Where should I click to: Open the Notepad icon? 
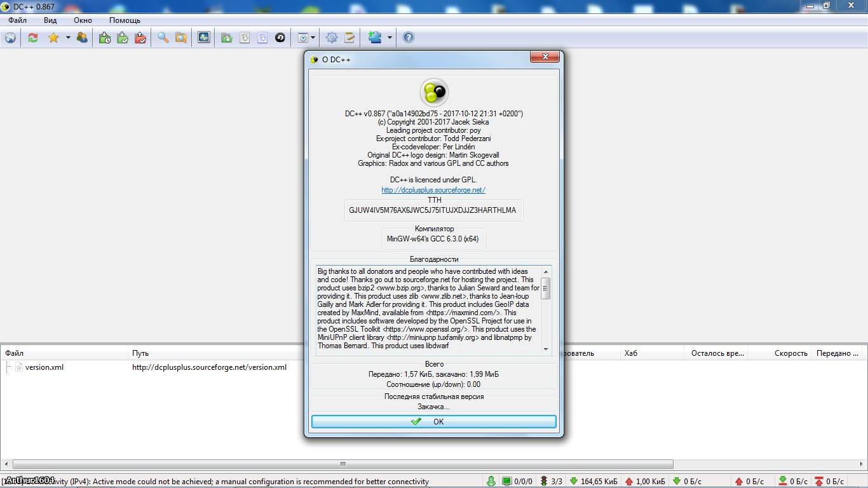(x=349, y=38)
